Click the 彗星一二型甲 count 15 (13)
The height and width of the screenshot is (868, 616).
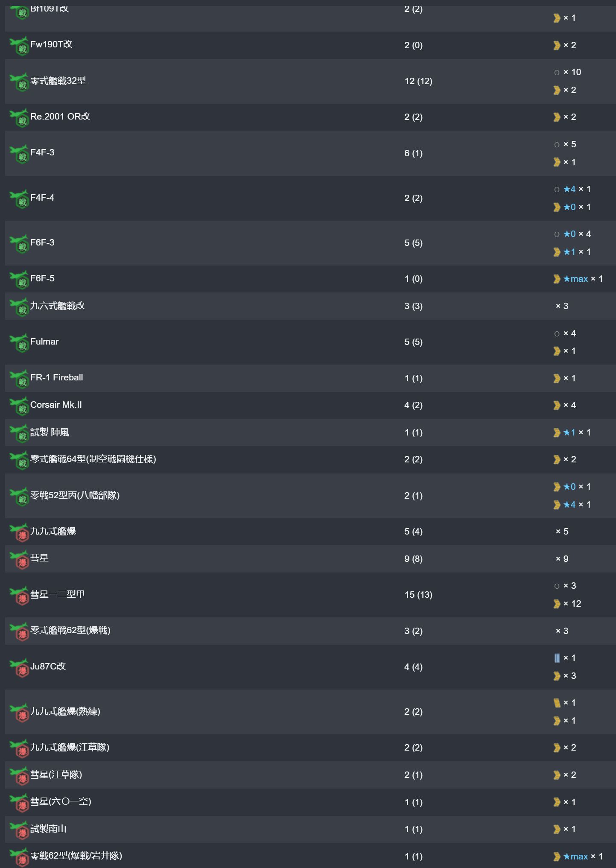[x=418, y=595]
